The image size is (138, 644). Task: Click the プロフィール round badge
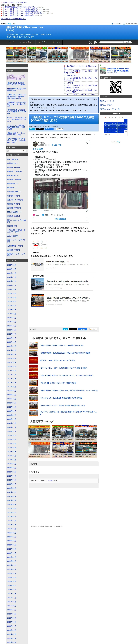44,244
